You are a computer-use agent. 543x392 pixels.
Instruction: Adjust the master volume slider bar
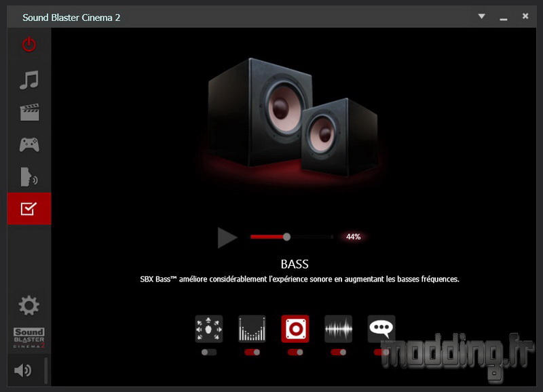pyautogui.click(x=45, y=370)
